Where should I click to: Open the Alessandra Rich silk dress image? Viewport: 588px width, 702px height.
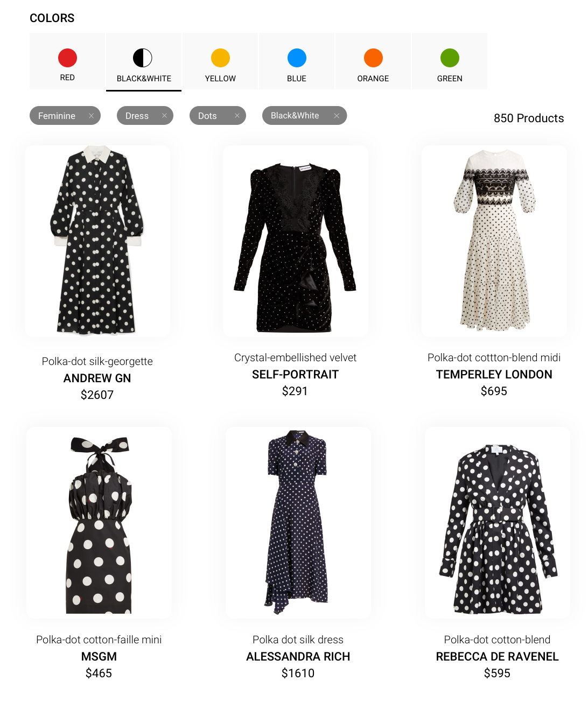pos(298,523)
